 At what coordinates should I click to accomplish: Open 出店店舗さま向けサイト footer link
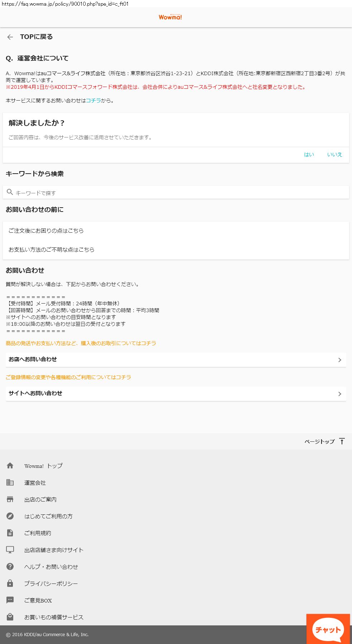(54, 550)
